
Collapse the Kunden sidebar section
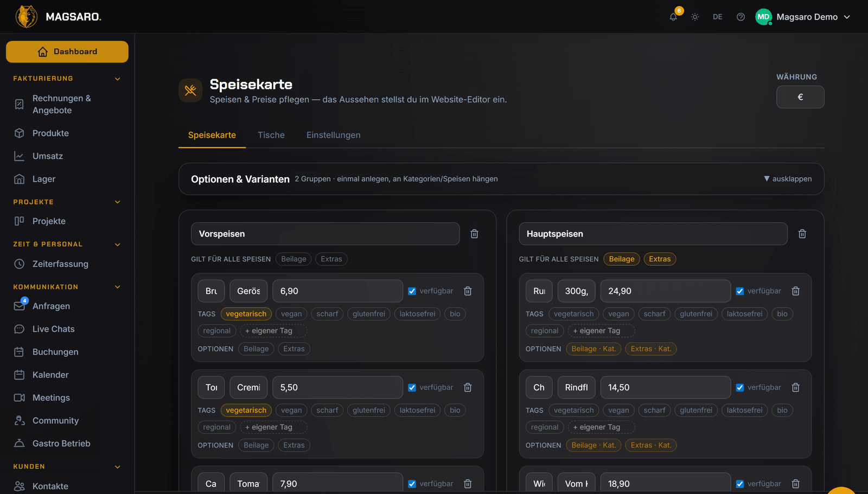[118, 466]
